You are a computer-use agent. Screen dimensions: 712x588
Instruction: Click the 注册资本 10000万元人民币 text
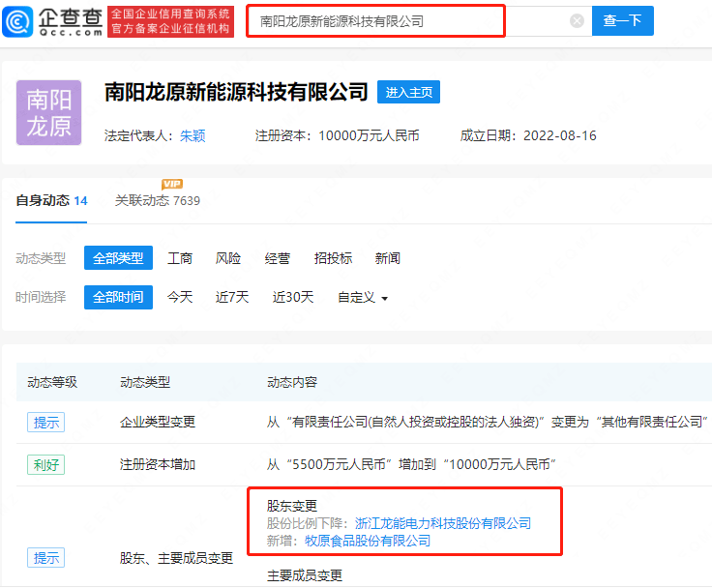pos(337,135)
